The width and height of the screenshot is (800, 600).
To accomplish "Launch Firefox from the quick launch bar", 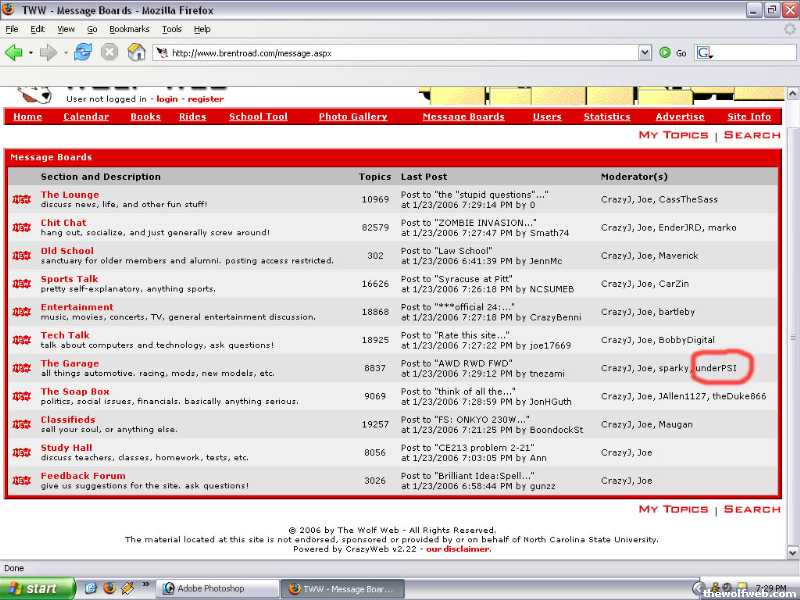I will coord(109,588).
